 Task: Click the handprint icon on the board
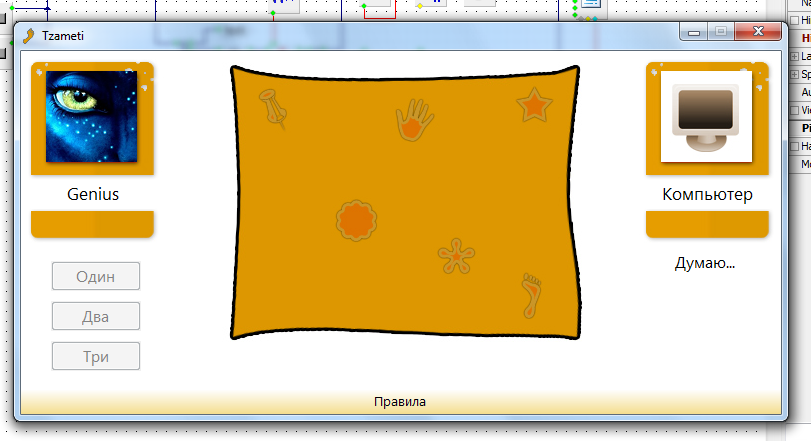coord(415,121)
